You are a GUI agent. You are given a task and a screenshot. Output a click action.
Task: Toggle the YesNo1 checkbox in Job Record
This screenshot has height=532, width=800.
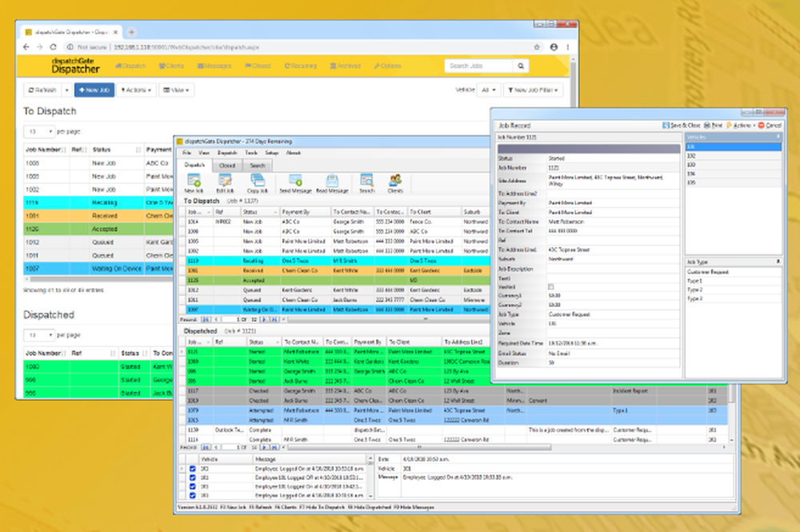tap(551, 286)
